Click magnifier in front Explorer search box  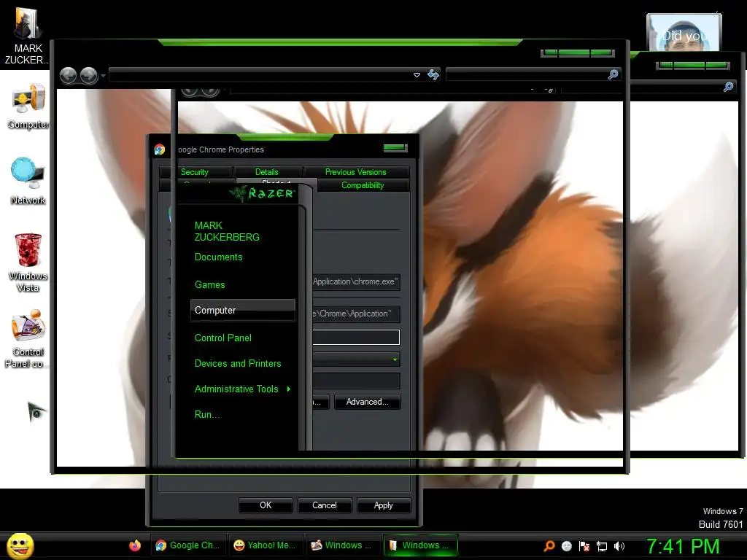[x=613, y=75]
